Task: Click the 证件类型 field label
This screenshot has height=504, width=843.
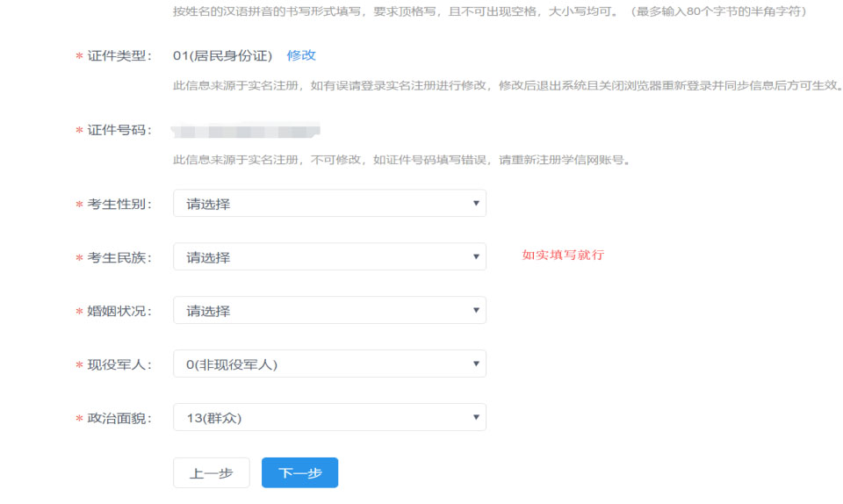Action: pos(119,55)
